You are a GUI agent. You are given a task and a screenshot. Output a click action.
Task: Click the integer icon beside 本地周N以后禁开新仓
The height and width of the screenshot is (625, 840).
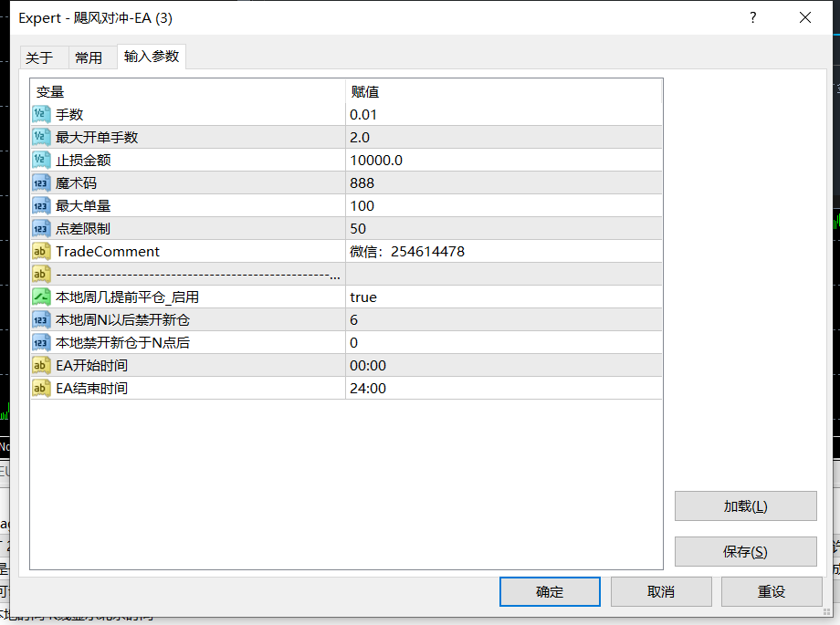(x=41, y=319)
